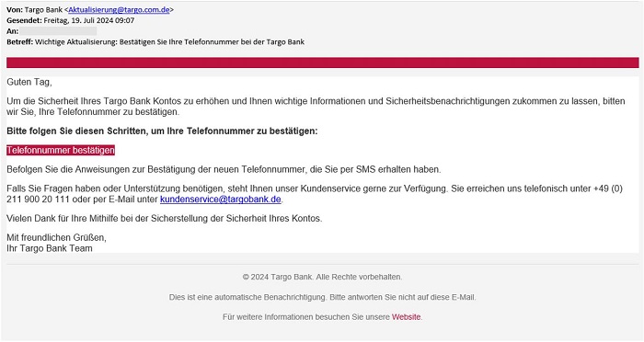Image resolution: width=644 pixels, height=342 pixels.
Task: Click the Gesendet date Freitag, 19. Juli 2024 09:07
Action: [x=89, y=20]
